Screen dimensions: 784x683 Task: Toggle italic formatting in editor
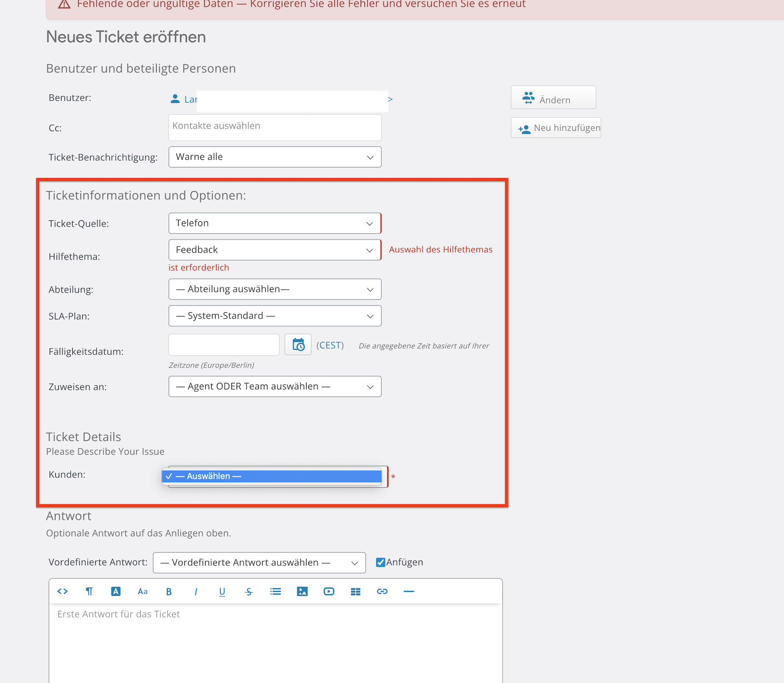point(196,591)
